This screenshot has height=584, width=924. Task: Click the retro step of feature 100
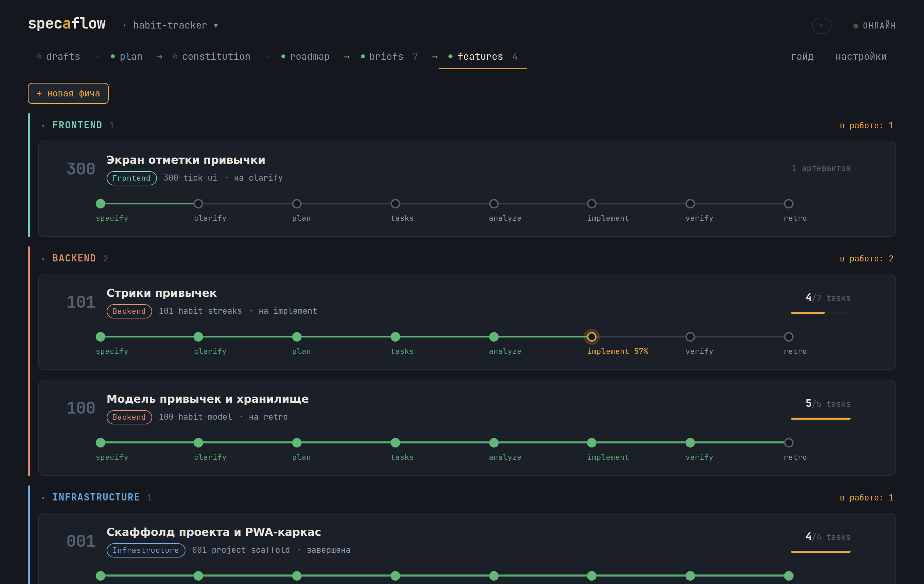tap(788, 442)
